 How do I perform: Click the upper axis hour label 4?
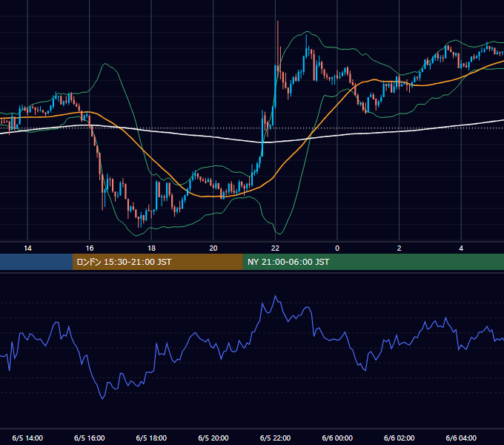461,248
